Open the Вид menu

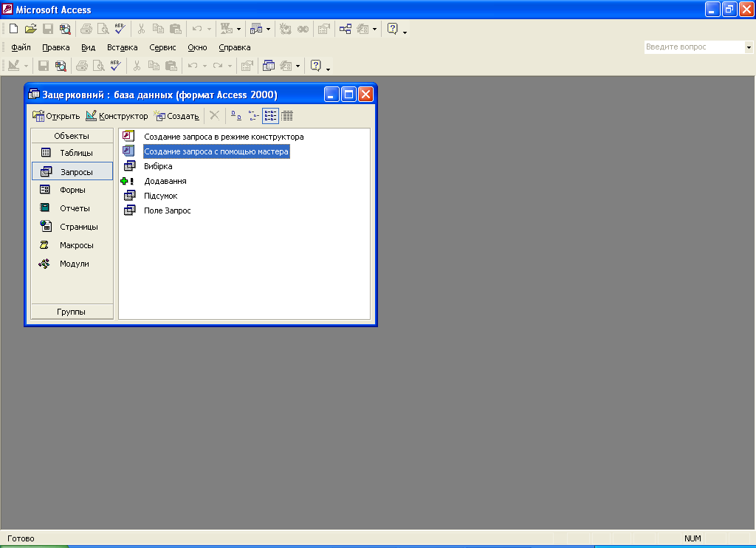pos(89,47)
